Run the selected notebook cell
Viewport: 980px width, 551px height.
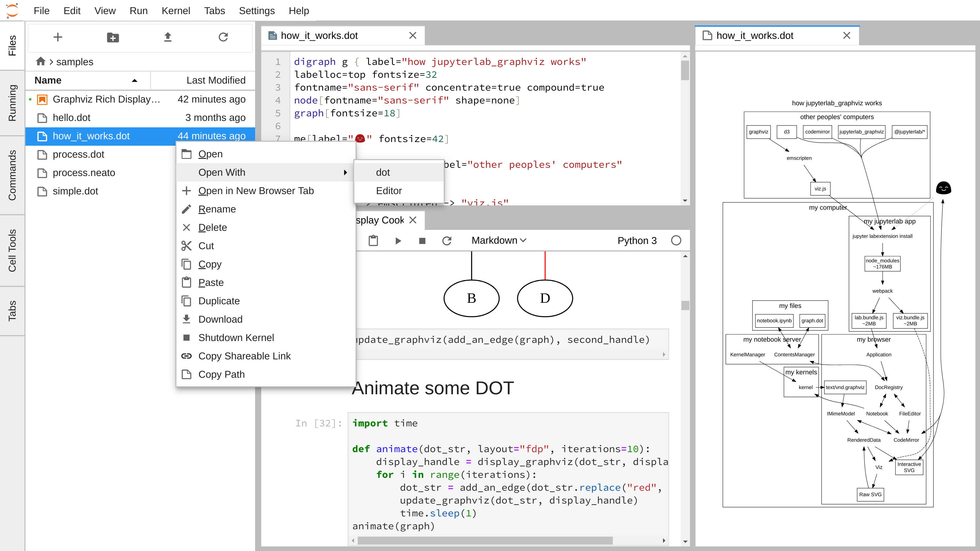398,241
